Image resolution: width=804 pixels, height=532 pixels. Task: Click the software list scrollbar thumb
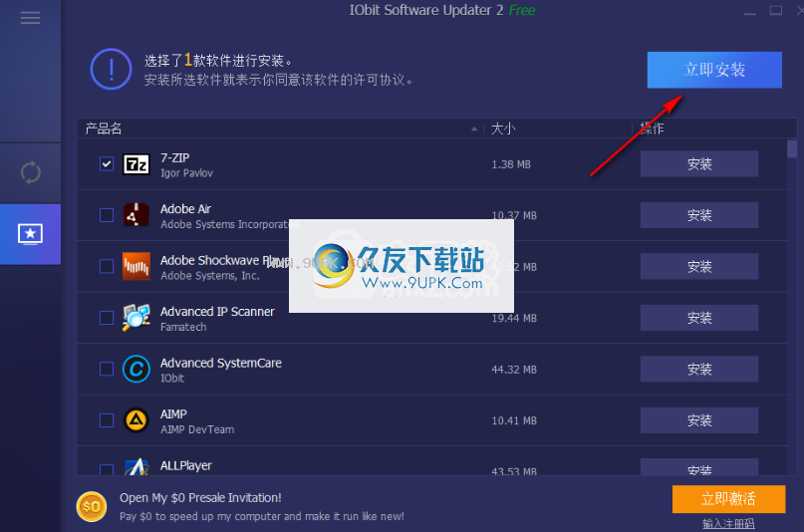coord(792,148)
